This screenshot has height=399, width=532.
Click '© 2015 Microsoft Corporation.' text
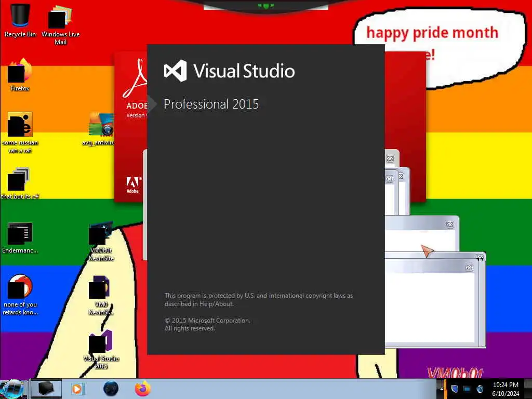point(207,320)
